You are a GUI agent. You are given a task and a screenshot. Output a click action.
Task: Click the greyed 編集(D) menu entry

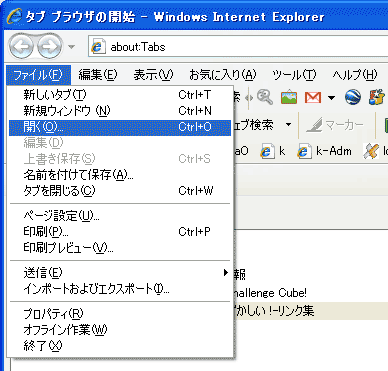point(120,143)
